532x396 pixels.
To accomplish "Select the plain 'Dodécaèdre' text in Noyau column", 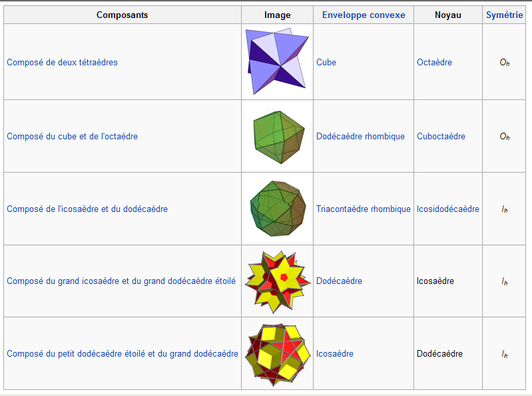I will [439, 353].
